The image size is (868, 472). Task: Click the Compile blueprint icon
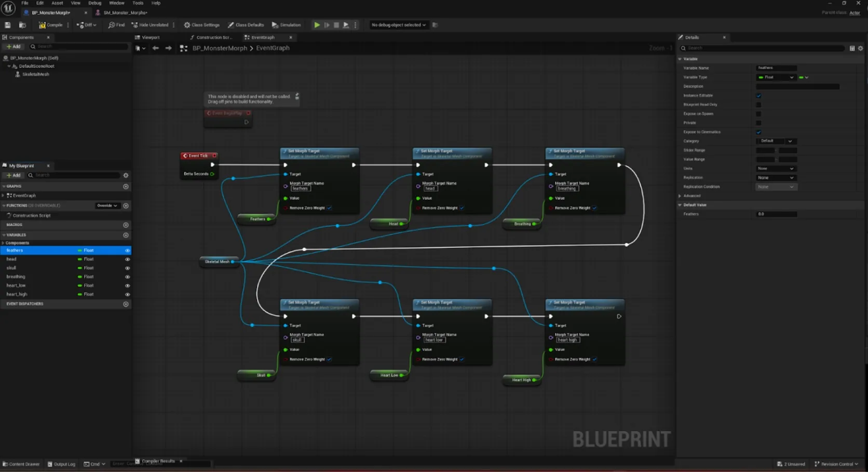43,25
